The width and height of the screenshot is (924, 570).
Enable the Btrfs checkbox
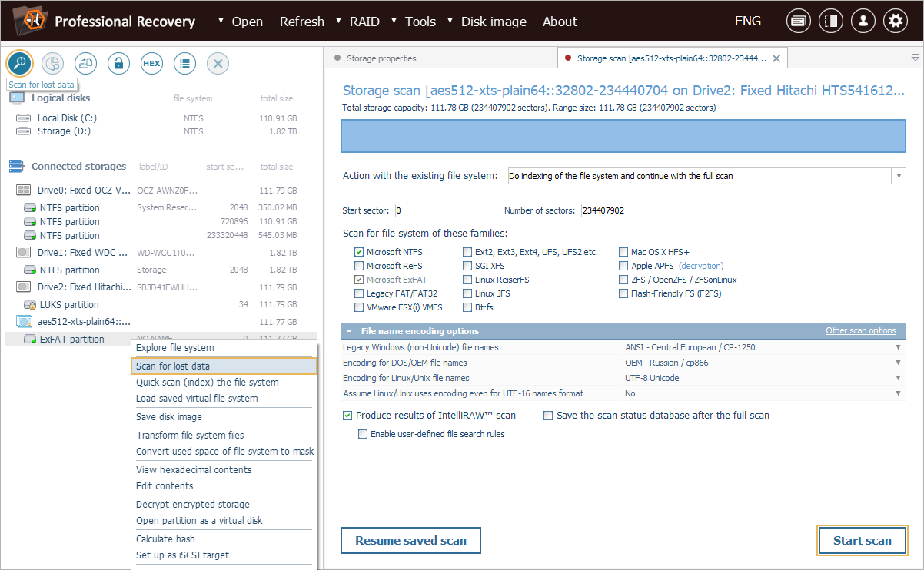(467, 307)
